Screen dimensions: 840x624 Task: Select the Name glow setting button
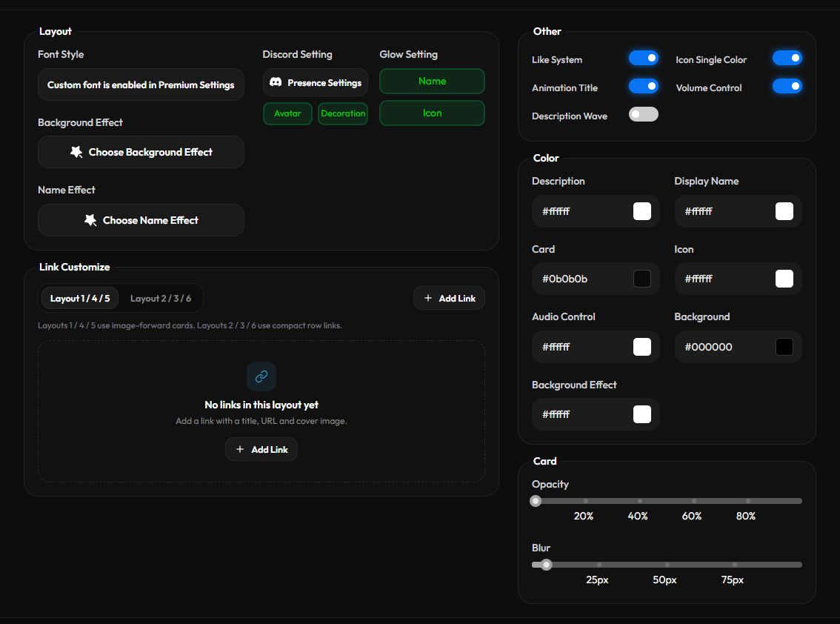(x=432, y=81)
